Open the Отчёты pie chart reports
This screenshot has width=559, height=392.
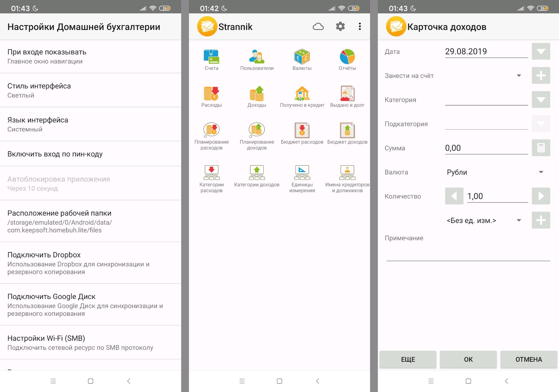[x=347, y=57]
